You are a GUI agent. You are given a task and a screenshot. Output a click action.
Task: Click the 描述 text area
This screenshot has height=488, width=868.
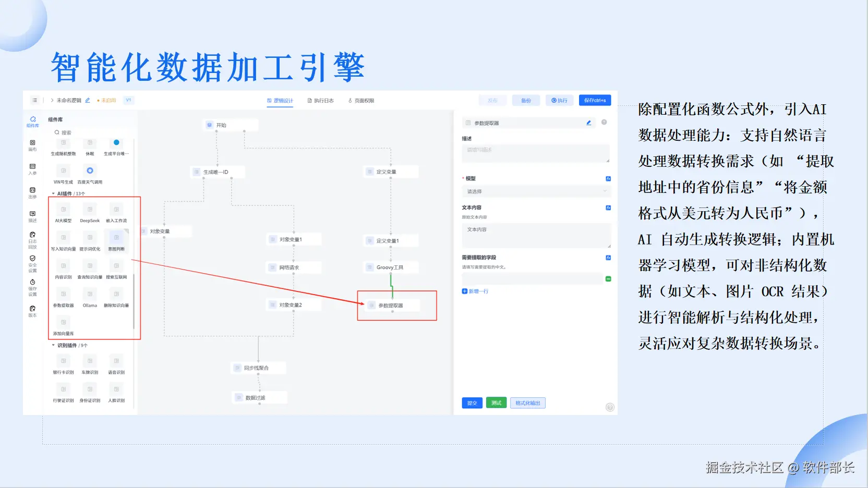pyautogui.click(x=536, y=153)
